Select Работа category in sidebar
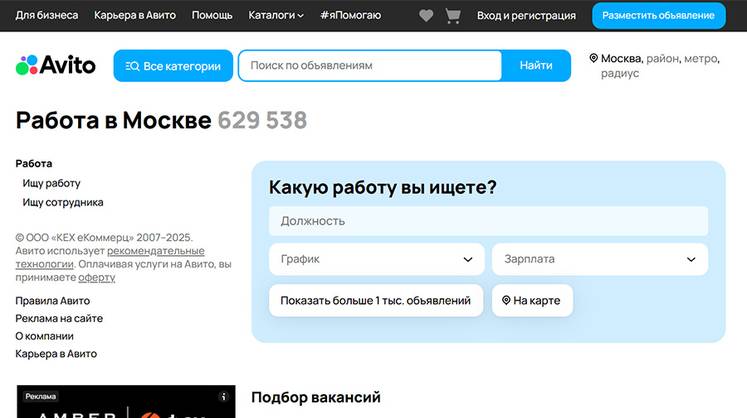The height and width of the screenshot is (418, 747). click(x=34, y=163)
